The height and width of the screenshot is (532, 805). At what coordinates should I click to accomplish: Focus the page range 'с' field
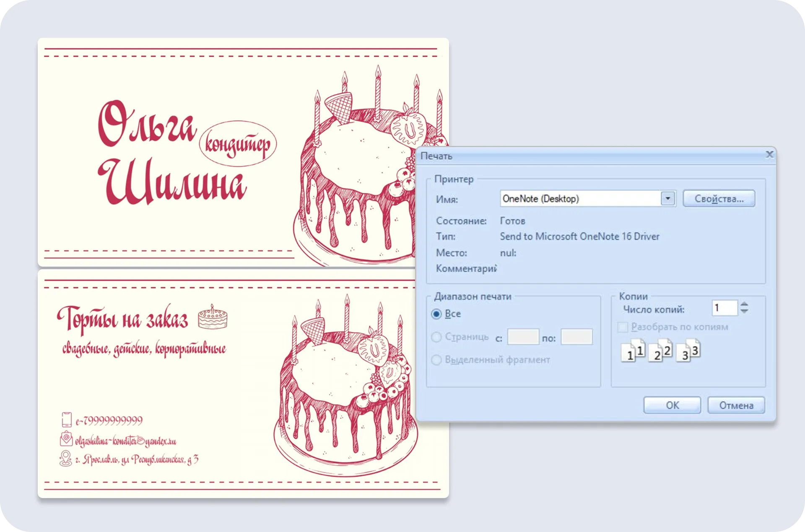523,337
